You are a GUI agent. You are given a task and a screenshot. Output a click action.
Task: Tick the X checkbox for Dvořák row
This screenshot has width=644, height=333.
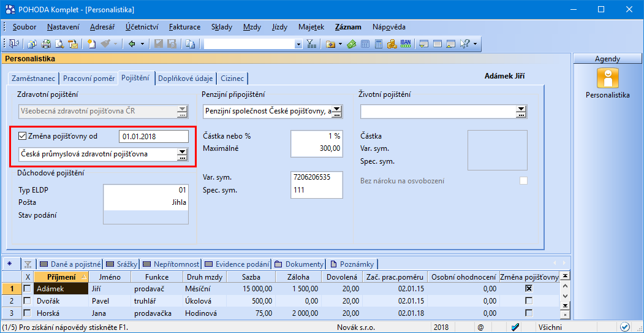tap(27, 301)
